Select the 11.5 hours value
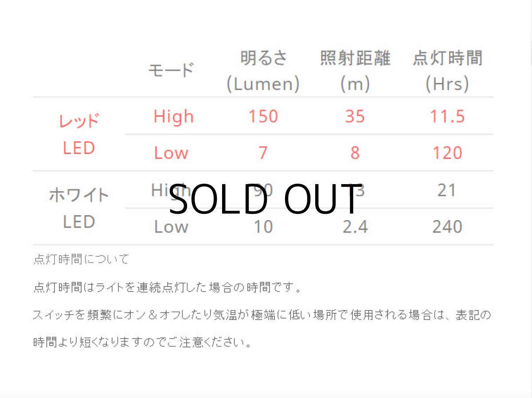The height and width of the screenshot is (398, 532). click(x=447, y=116)
